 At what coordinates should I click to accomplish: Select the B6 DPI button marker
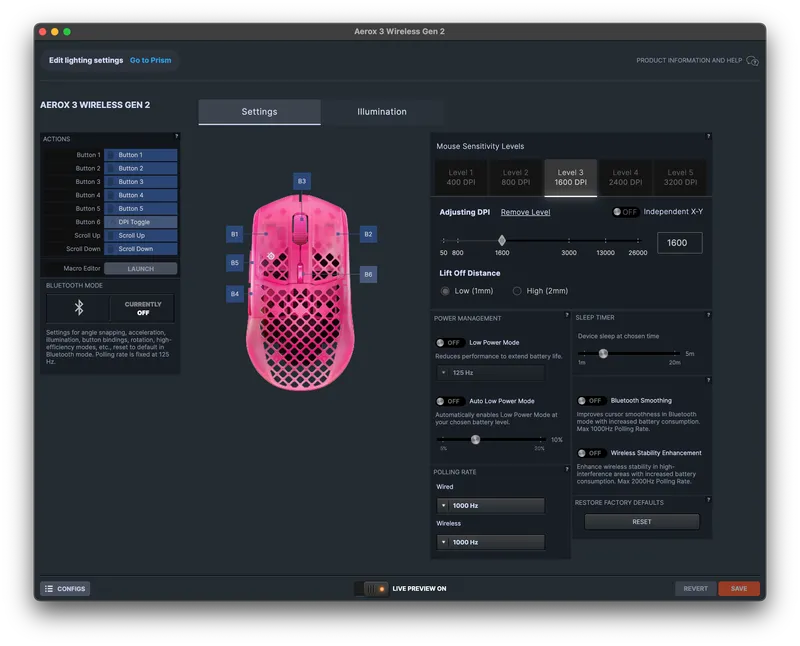(368, 274)
